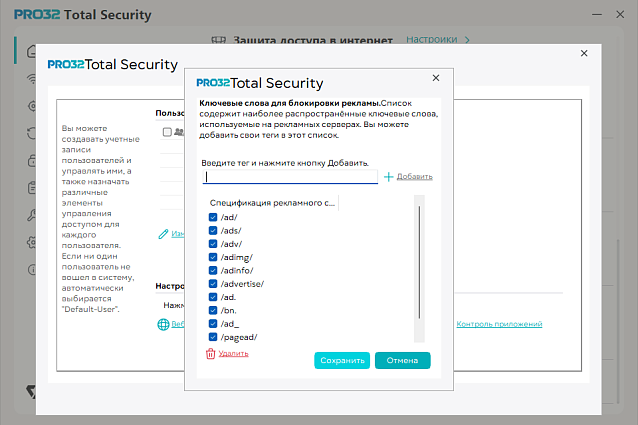Close the middle PRO32 user accounts window
638x425 pixels.
tap(584, 53)
